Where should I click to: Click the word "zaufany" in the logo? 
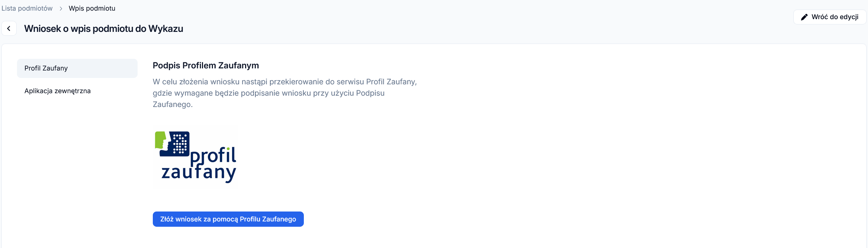point(198,173)
